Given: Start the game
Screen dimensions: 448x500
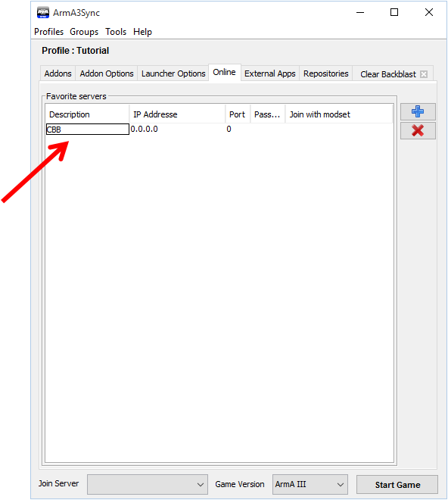Looking at the screenshot, I should pyautogui.click(x=397, y=485).
